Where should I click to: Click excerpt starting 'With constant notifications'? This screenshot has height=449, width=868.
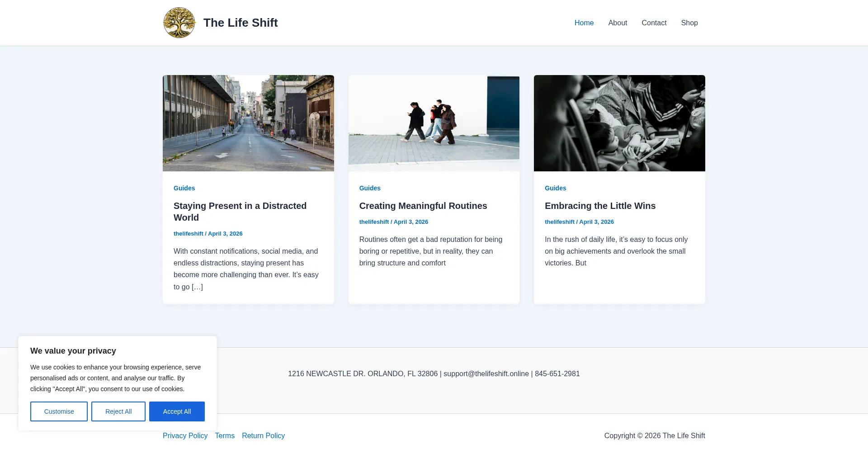(246, 269)
